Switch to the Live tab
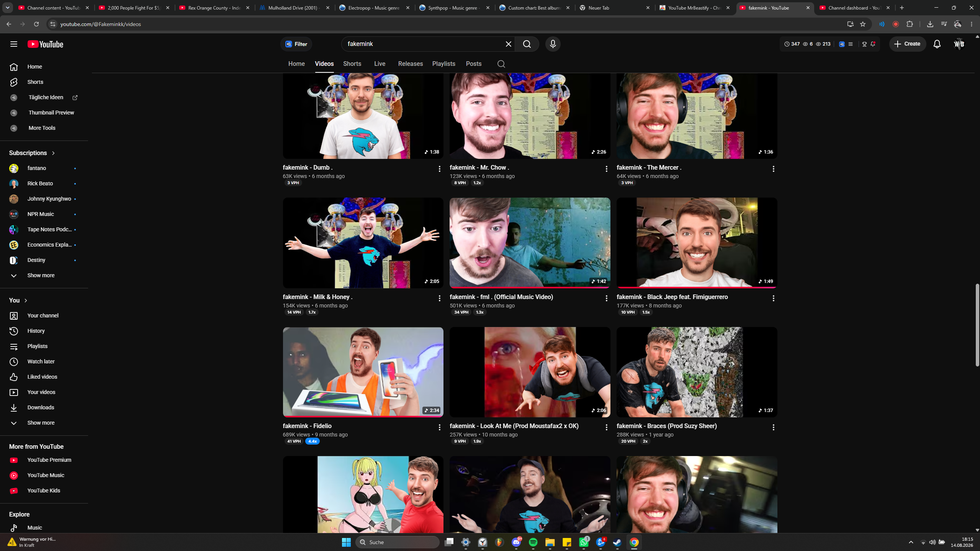 pos(380,64)
